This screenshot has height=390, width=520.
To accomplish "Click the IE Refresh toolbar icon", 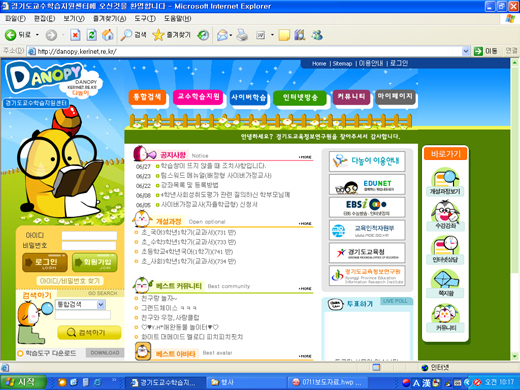I will tap(92, 35).
